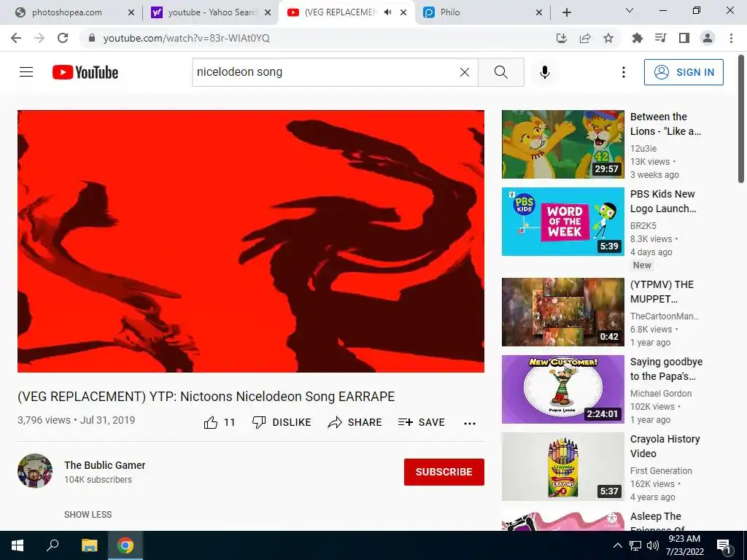The height and width of the screenshot is (560, 747).
Task: Open 'PBS Kids New Logo Launch' title
Action: pyautogui.click(x=663, y=201)
